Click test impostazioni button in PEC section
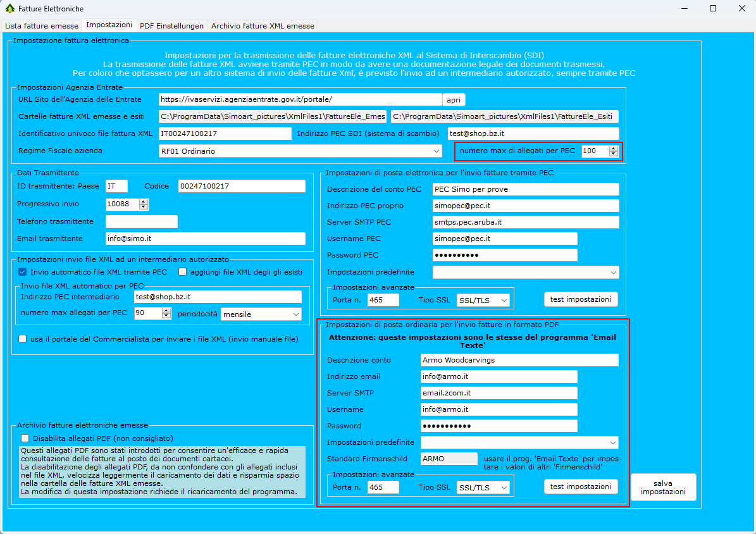Viewport: 756px width, 534px height. point(581,299)
